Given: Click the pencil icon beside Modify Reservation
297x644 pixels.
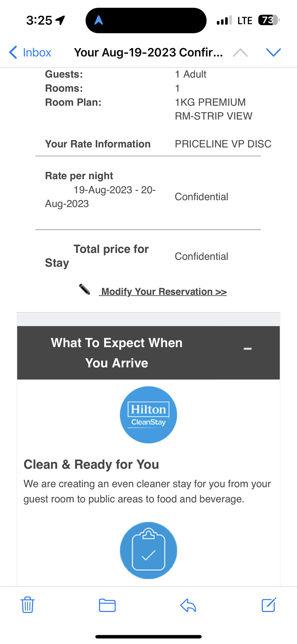Looking at the screenshot, I should [85, 289].
